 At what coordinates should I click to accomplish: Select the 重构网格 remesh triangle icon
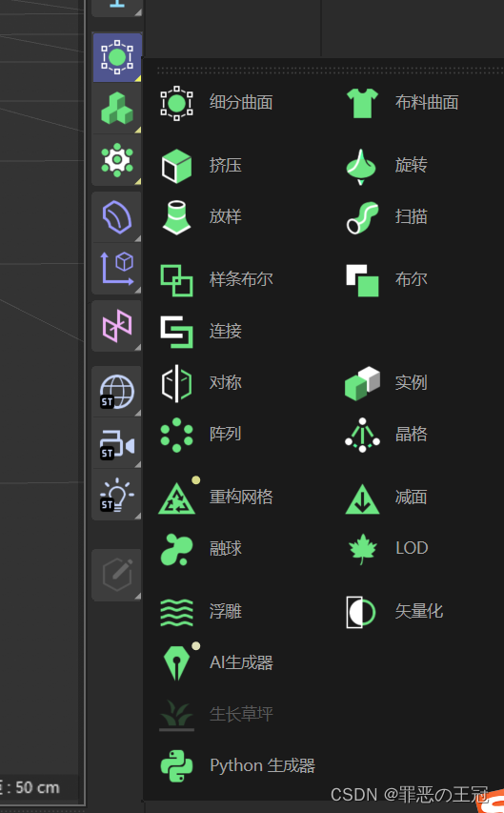pyautogui.click(x=177, y=498)
